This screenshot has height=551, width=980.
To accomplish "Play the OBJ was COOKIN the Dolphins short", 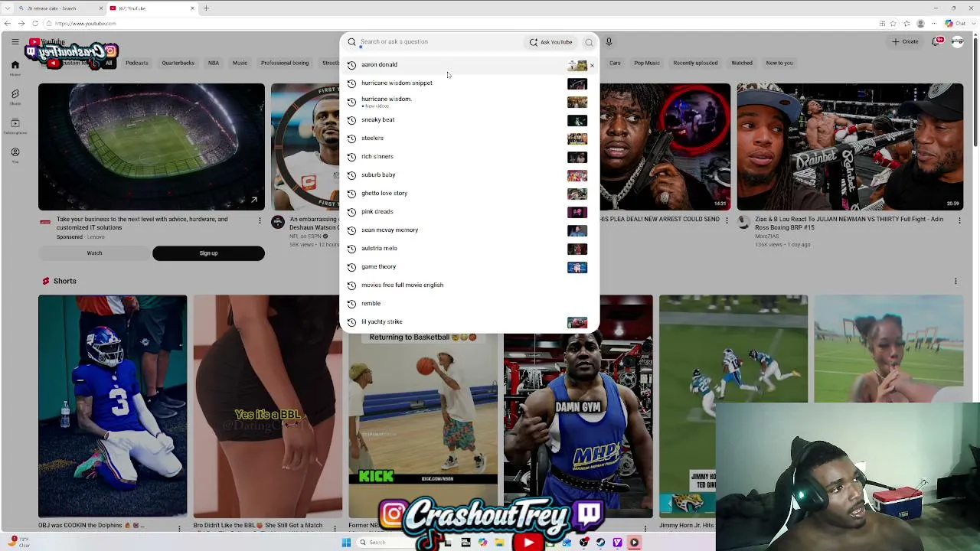I will point(113,406).
